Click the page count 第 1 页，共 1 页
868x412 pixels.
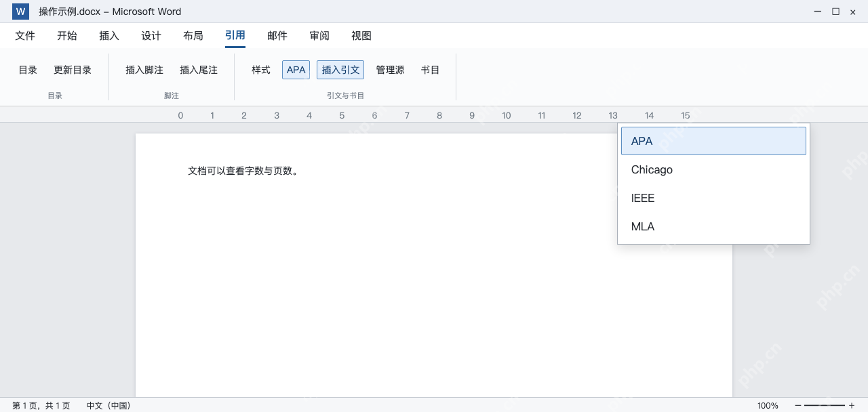[41, 405]
